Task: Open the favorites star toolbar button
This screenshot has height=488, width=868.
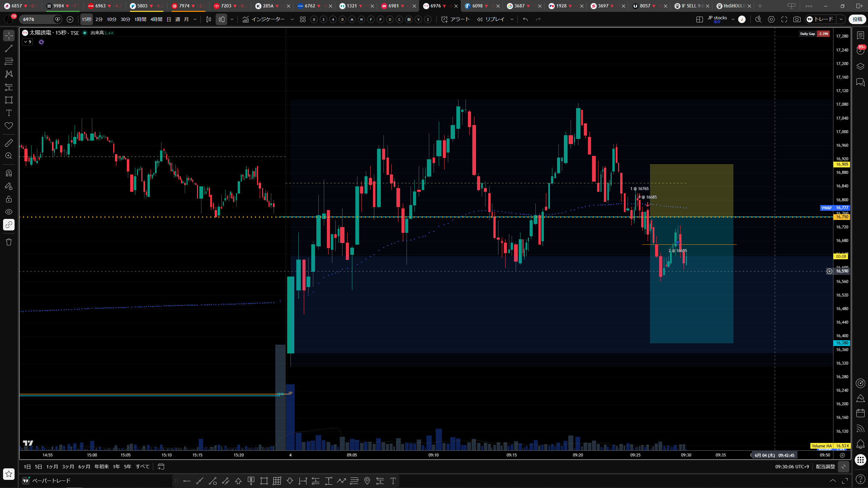Action: pos(9,474)
